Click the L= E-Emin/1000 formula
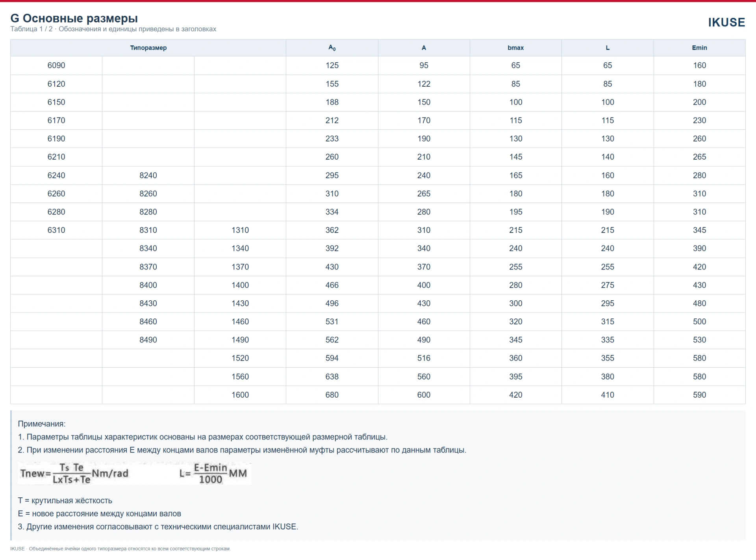The width and height of the screenshot is (756, 560). [213, 473]
